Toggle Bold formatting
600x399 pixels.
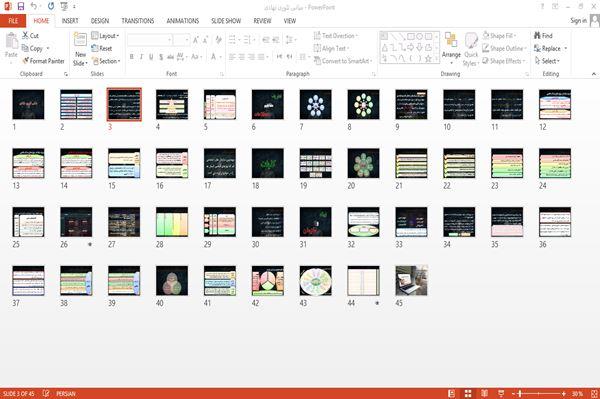(x=132, y=57)
